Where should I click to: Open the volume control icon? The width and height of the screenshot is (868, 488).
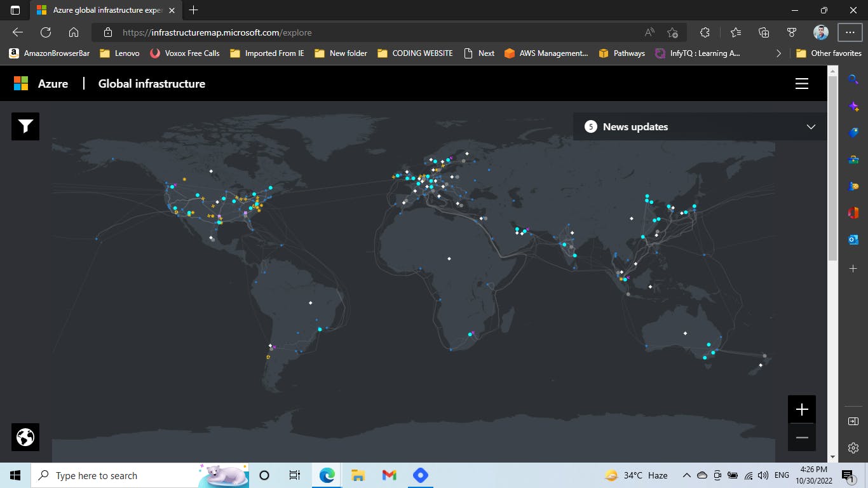point(763,475)
